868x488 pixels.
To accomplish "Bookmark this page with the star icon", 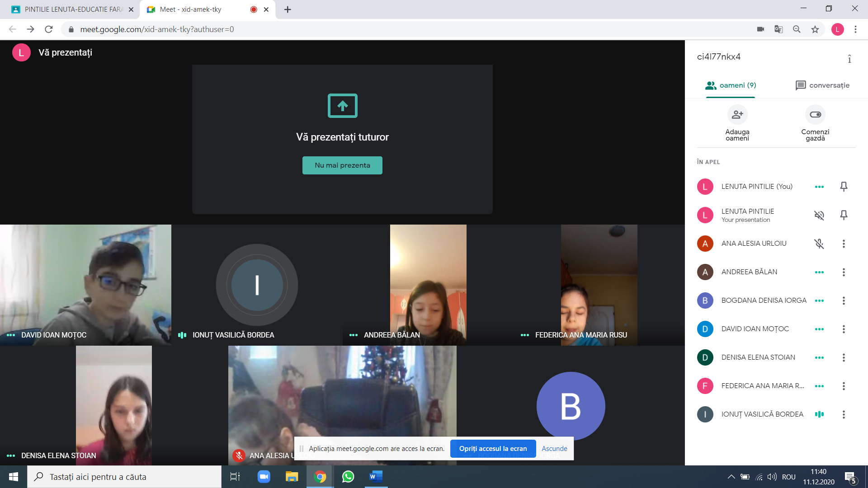I will [815, 29].
